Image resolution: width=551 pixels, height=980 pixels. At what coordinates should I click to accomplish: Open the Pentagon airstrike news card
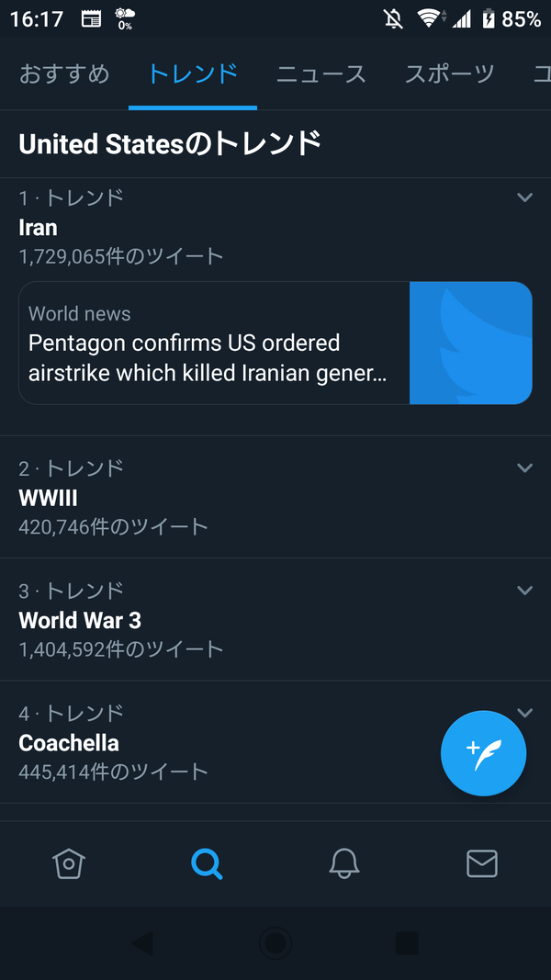(213, 344)
